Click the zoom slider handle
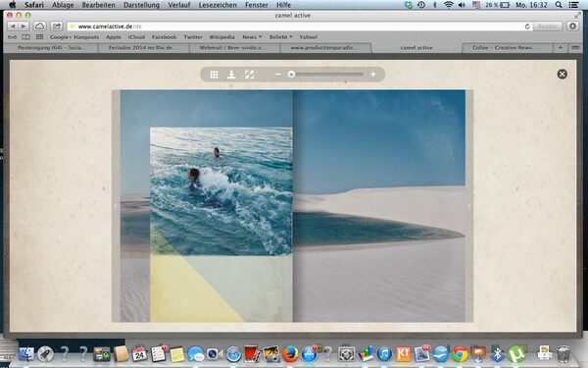The height and width of the screenshot is (368, 588). click(291, 75)
